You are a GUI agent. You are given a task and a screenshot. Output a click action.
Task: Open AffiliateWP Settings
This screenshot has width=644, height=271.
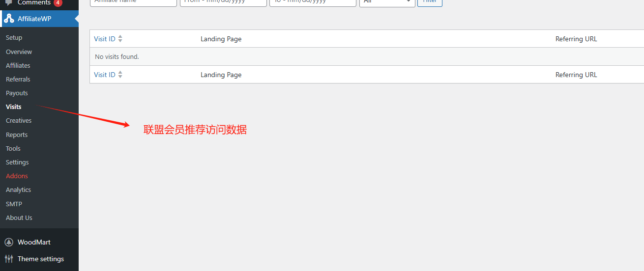17,162
